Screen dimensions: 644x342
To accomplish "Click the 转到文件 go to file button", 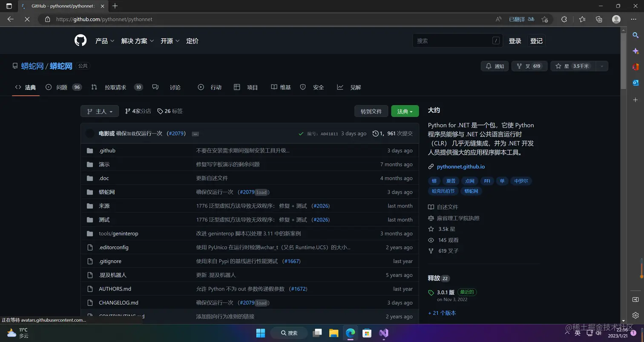I will [371, 111].
